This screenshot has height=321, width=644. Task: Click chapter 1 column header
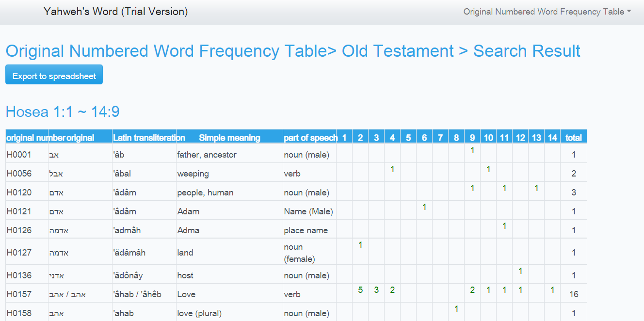pos(344,138)
